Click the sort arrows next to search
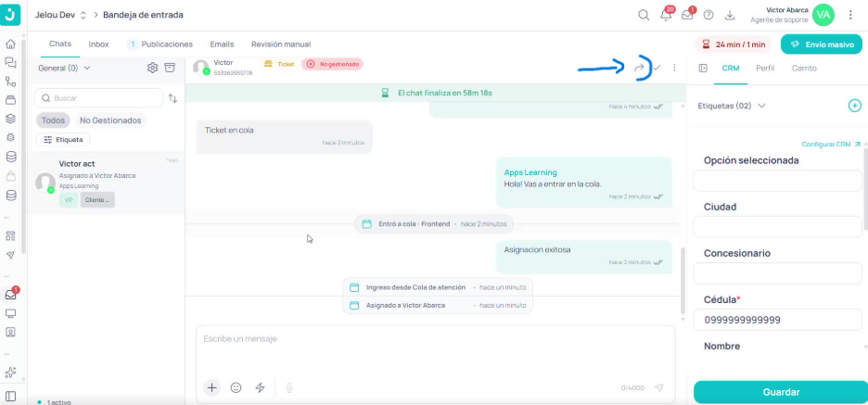Screen dimensions: 868x405 coord(172,98)
